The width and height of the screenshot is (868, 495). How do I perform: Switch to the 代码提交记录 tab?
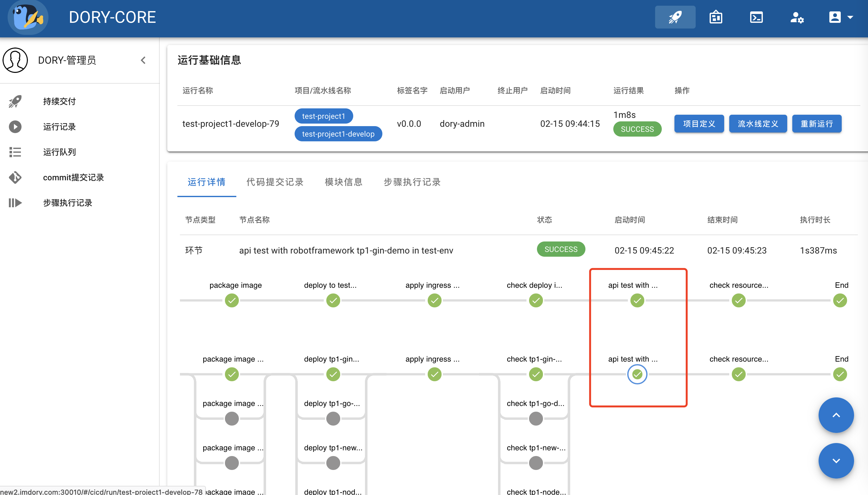coord(275,182)
